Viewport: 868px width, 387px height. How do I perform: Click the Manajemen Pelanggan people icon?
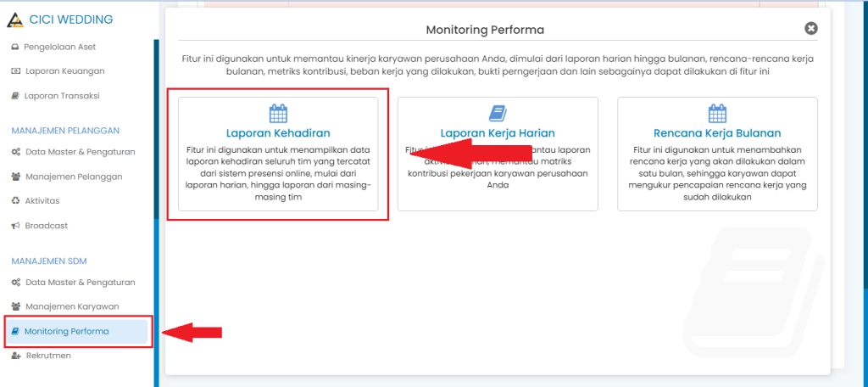tap(16, 177)
